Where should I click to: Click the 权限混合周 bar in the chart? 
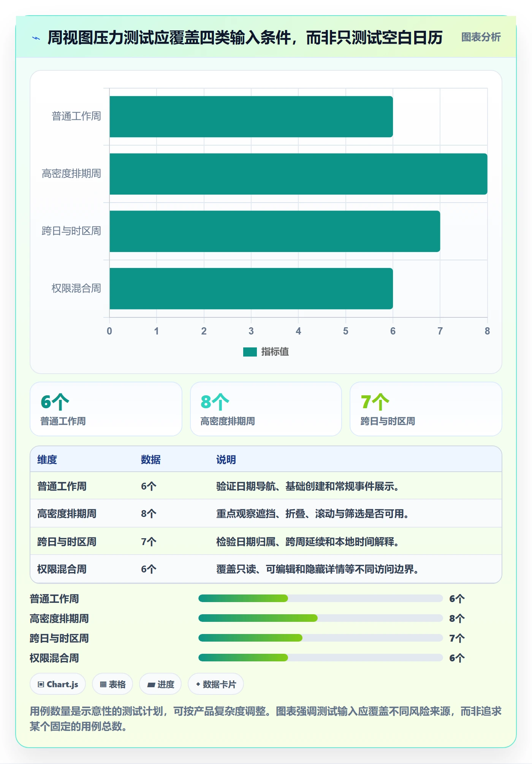click(251, 288)
